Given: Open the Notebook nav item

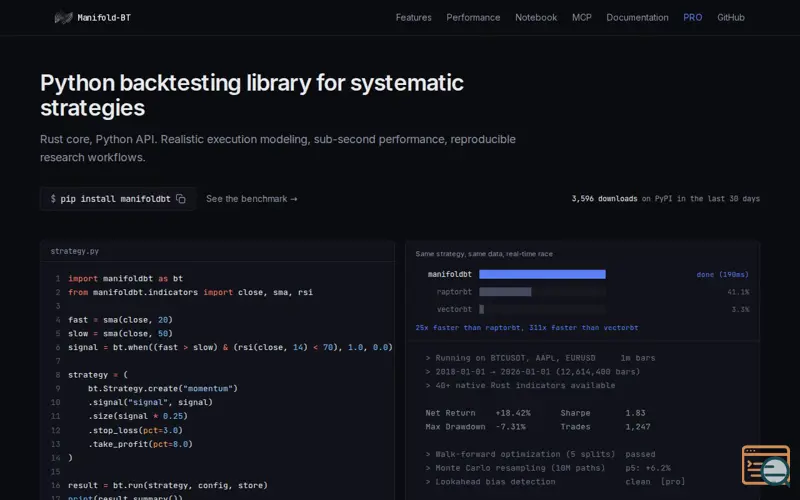Looking at the screenshot, I should [536, 17].
